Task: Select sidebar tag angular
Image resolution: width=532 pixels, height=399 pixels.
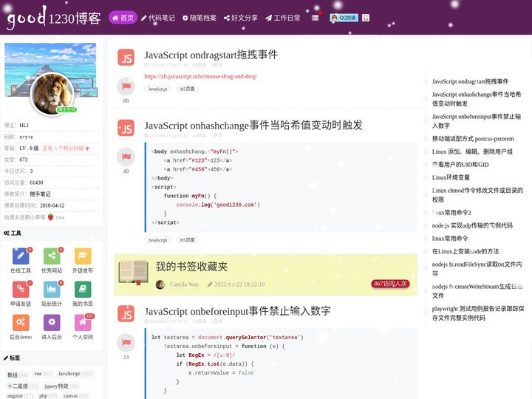Action: 20,395
